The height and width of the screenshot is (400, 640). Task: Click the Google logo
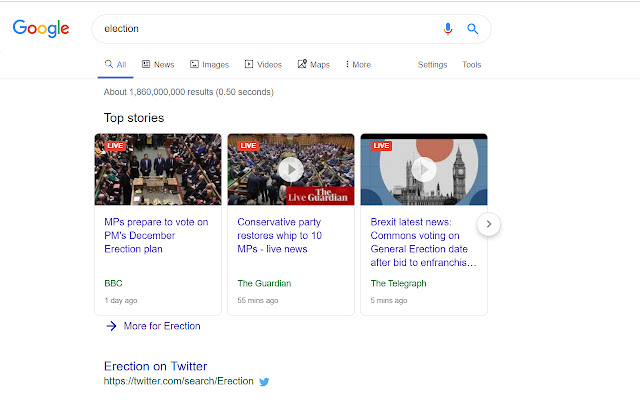click(x=41, y=29)
